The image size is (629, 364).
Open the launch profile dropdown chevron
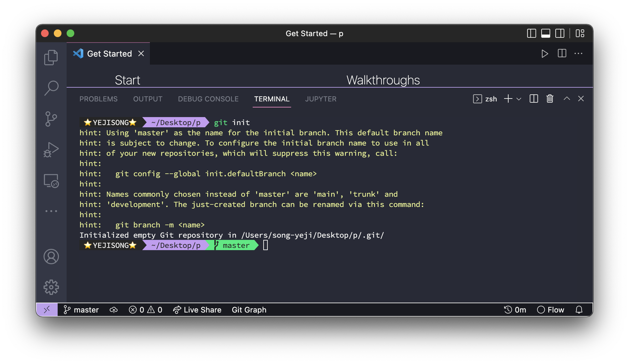[x=519, y=99]
